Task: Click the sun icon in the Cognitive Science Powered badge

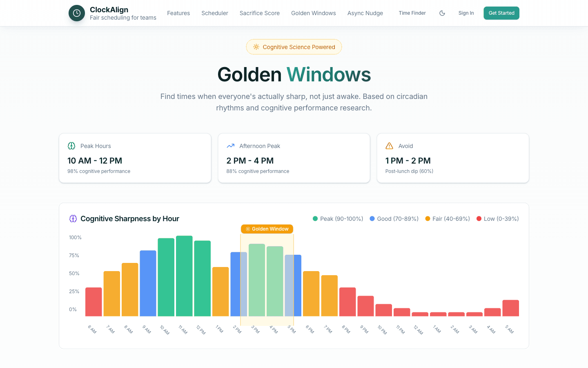Action: coord(256,47)
